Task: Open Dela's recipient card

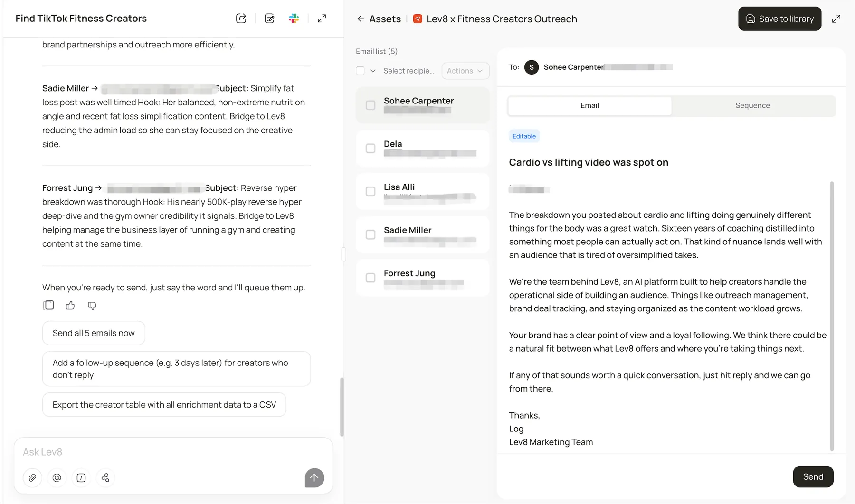Action: pyautogui.click(x=422, y=149)
